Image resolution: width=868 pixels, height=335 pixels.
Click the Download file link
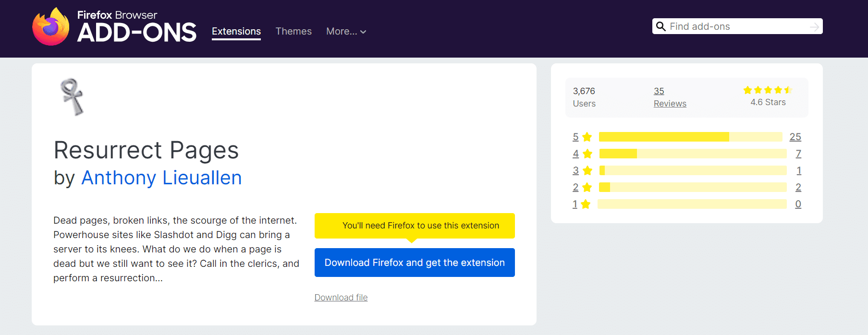341,298
